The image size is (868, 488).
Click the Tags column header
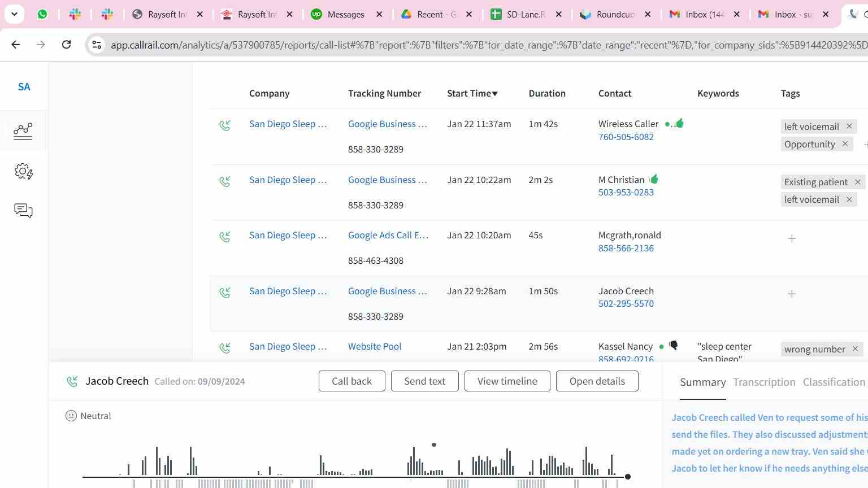pos(790,93)
